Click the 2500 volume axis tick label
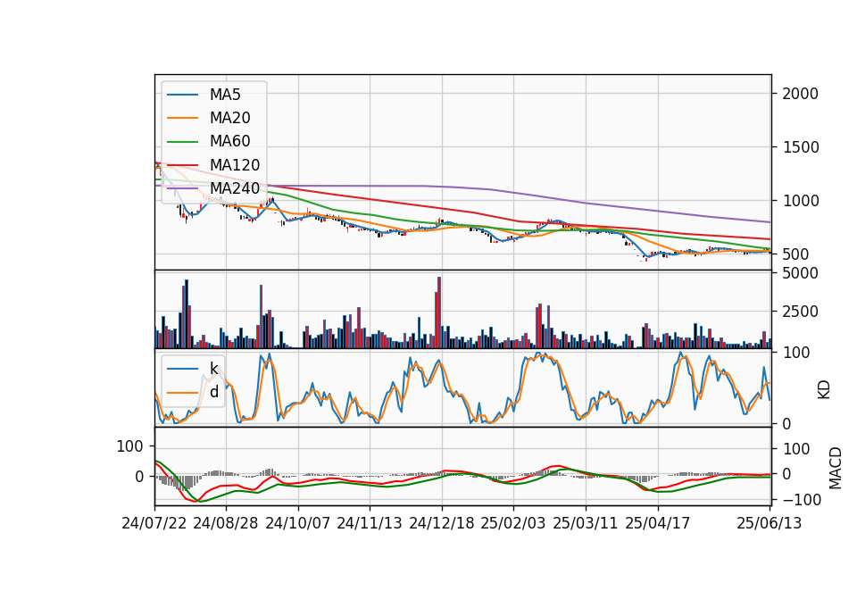Image resolution: width=857 pixels, height=616 pixels. click(800, 312)
